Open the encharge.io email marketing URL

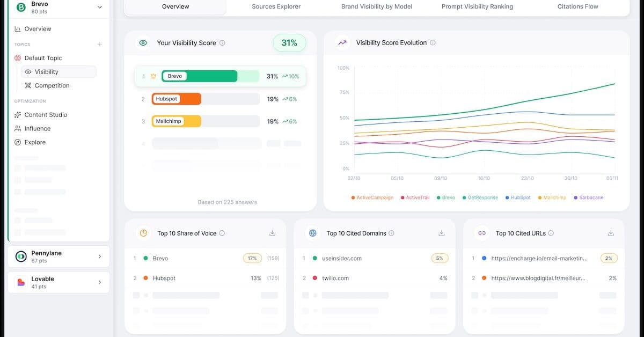[539, 259]
